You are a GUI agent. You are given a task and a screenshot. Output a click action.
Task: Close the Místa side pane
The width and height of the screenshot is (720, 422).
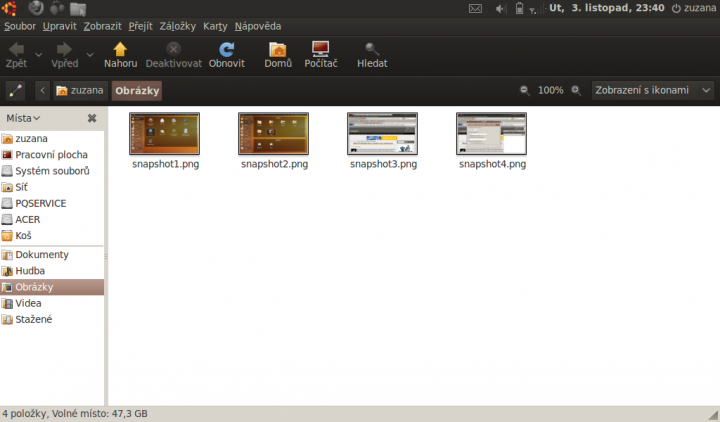[92, 118]
